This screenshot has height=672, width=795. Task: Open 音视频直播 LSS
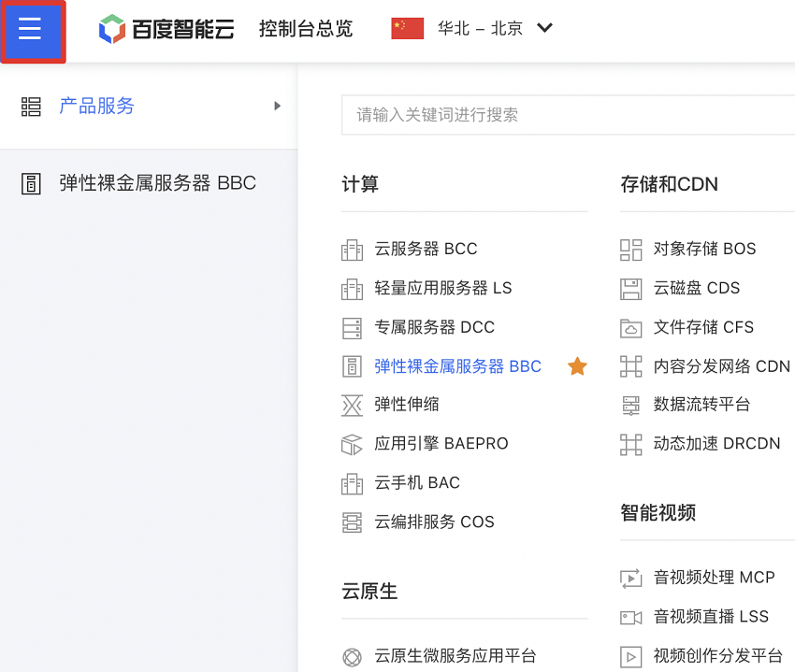click(x=711, y=616)
